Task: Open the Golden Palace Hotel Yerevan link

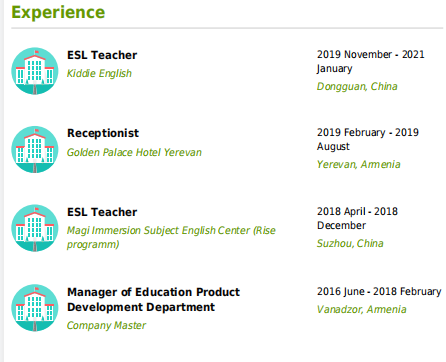Action: coord(134,152)
